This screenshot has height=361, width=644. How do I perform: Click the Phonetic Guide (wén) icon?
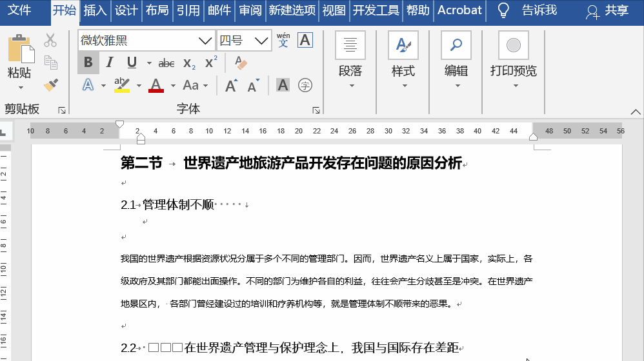tap(283, 41)
